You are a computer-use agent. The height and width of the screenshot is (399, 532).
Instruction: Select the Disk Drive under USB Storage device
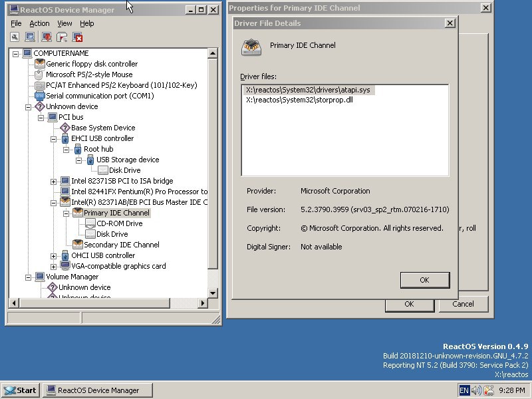(124, 170)
